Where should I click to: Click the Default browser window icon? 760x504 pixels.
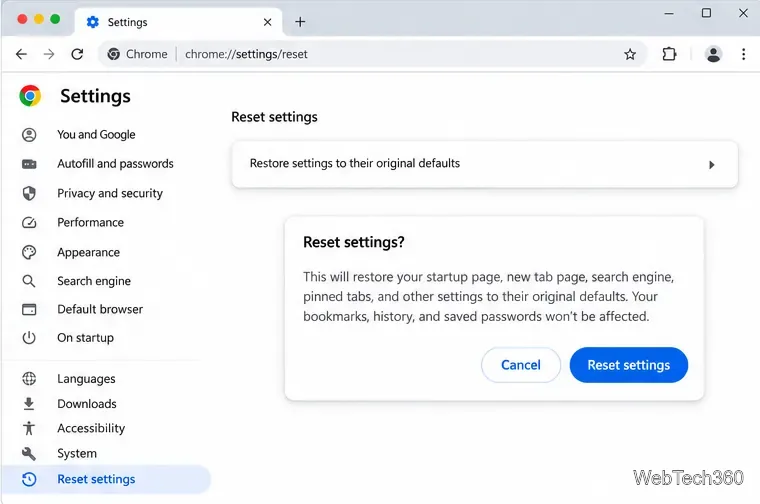29,309
